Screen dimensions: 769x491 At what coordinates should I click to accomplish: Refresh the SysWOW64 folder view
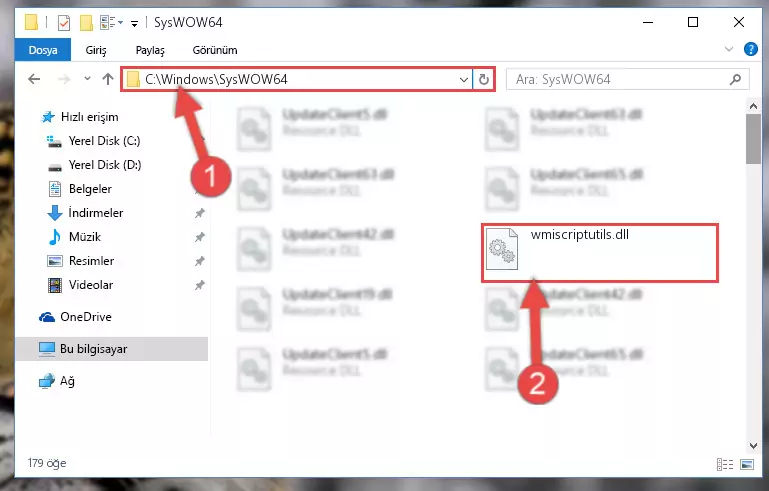tap(484, 79)
